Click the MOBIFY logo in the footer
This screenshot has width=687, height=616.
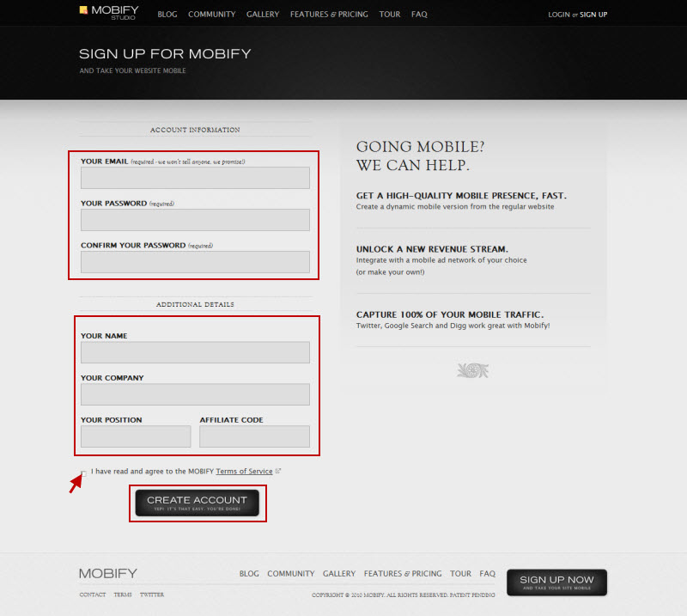[108, 573]
